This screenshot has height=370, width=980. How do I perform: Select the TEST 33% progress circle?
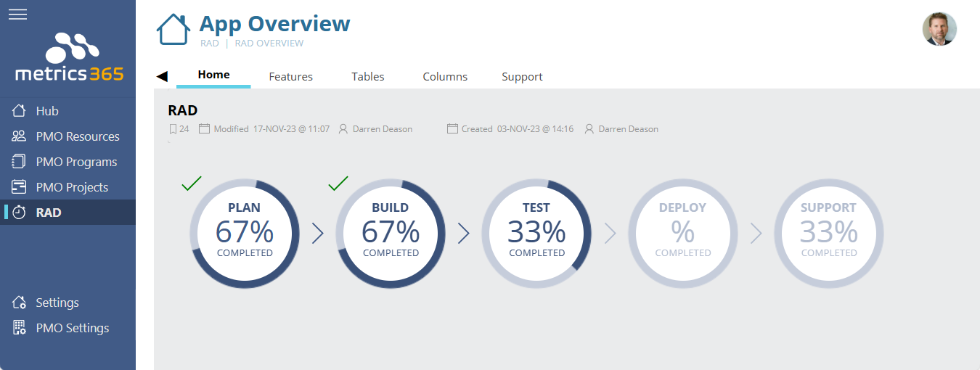click(536, 233)
